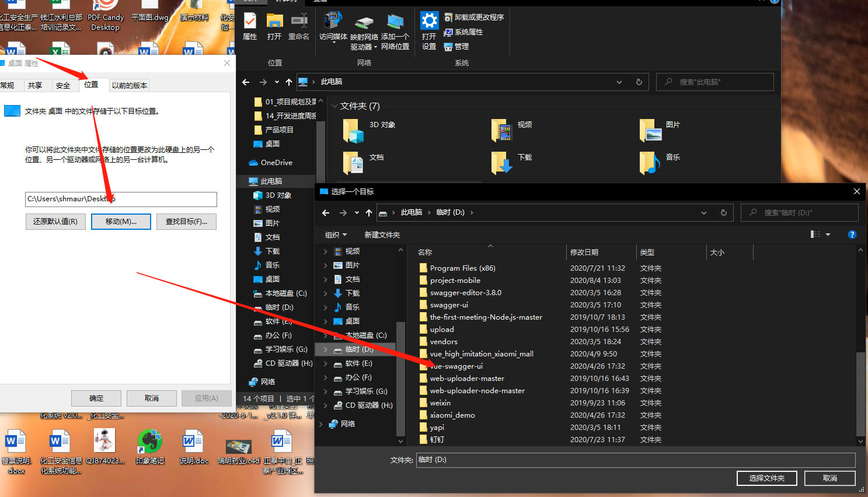
Task: Refresh the folder picker dialog location
Action: pyautogui.click(x=724, y=213)
